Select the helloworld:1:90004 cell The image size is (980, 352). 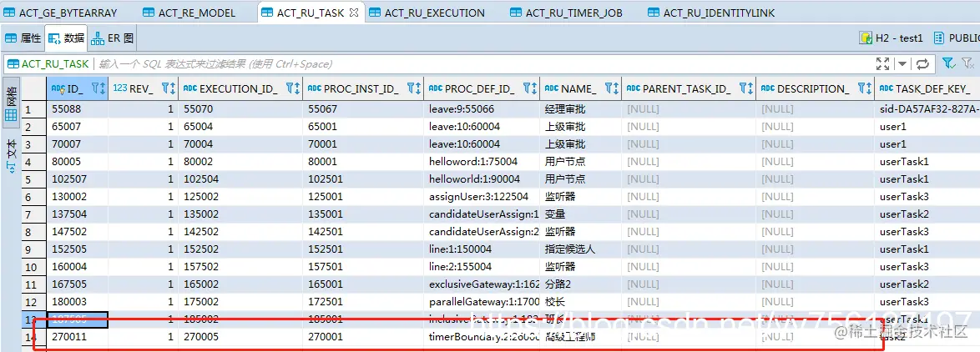coord(482,179)
